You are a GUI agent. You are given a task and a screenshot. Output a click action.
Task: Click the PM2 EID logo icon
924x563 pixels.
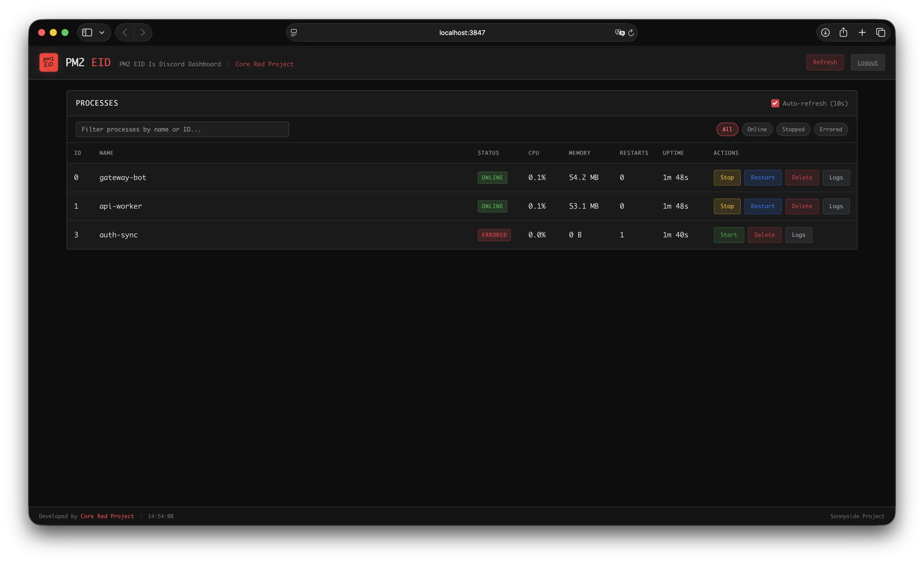click(49, 62)
